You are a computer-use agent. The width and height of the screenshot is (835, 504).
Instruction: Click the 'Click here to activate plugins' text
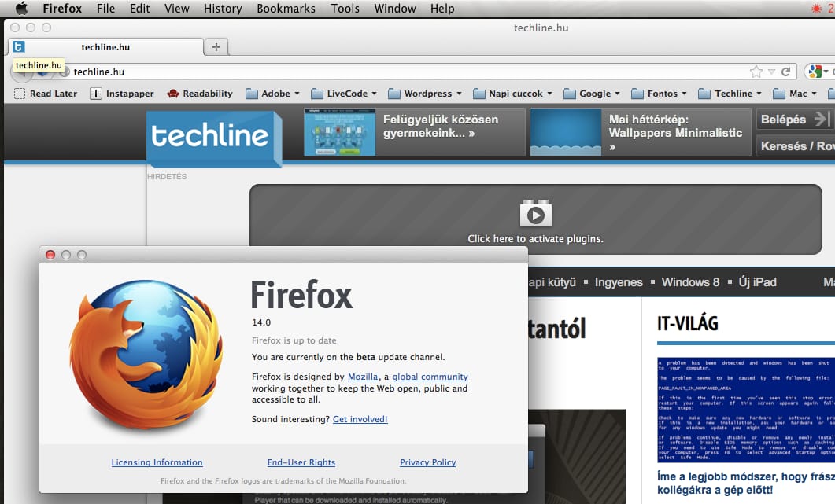click(x=536, y=239)
